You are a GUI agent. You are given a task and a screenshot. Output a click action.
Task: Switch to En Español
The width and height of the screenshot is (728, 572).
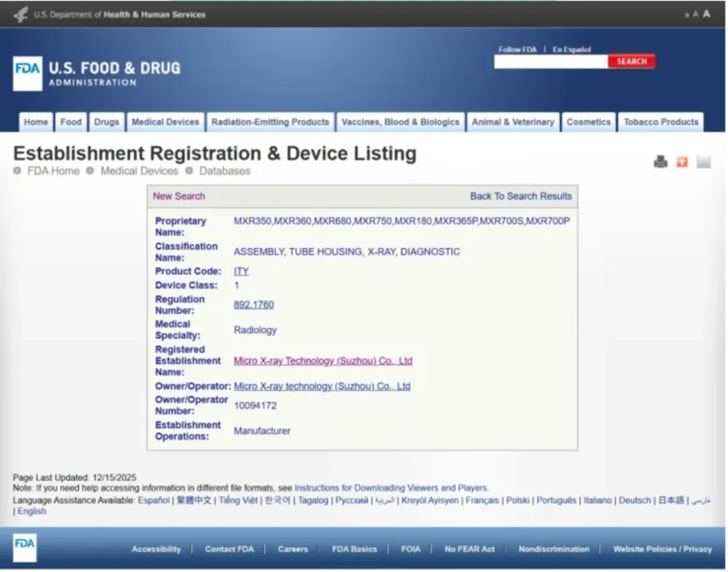[571, 49]
